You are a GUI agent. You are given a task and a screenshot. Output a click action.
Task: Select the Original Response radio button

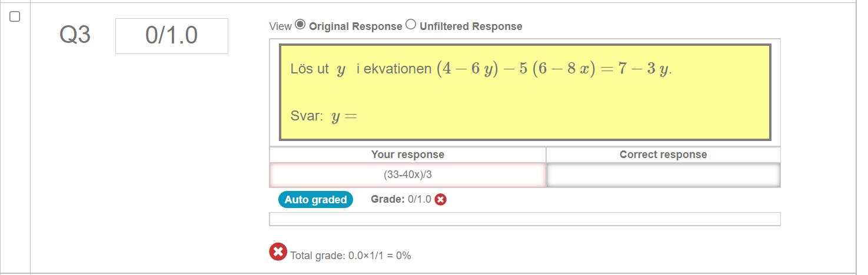(300, 25)
